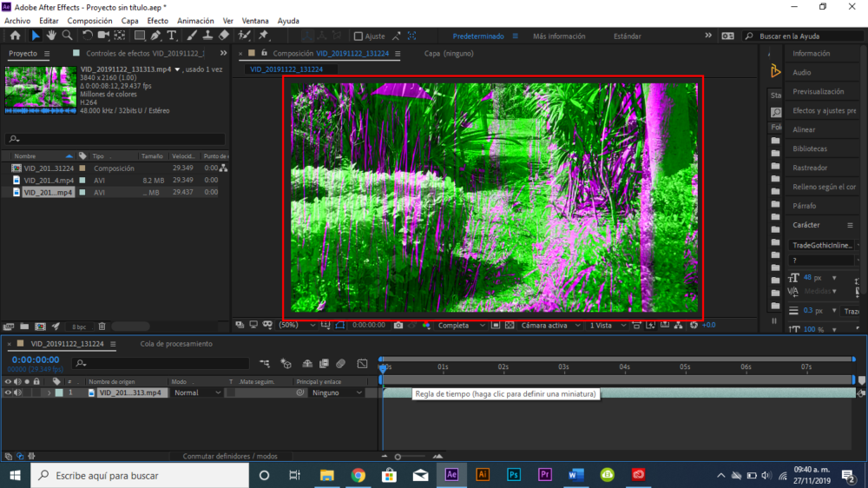
Task: Switch to the Estándar workspace
Action: 627,36
